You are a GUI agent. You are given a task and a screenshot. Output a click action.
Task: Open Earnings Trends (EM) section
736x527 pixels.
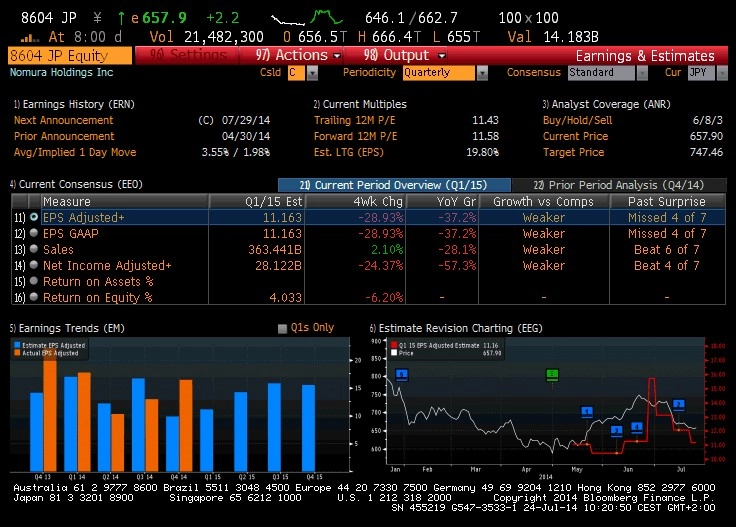pyautogui.click(x=67, y=328)
